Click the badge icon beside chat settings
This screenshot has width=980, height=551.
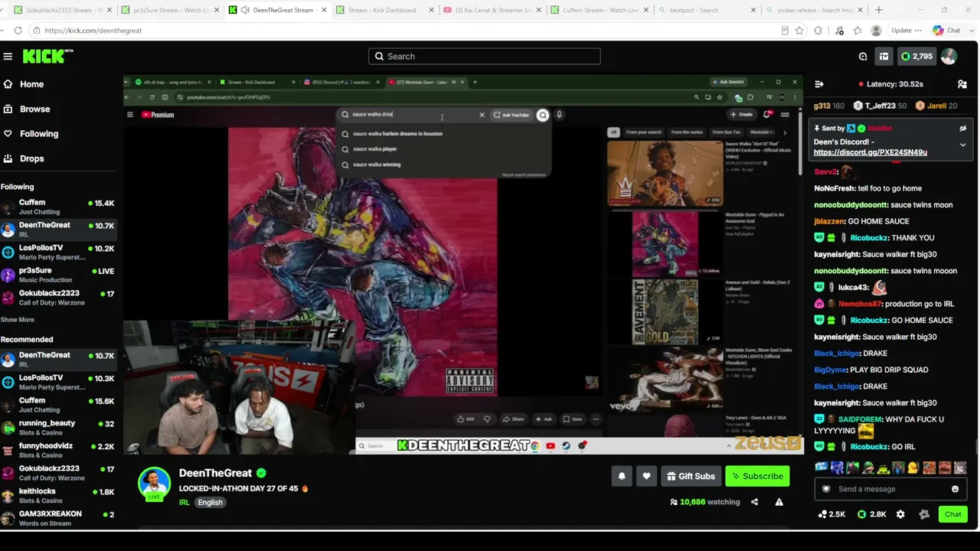(924, 514)
